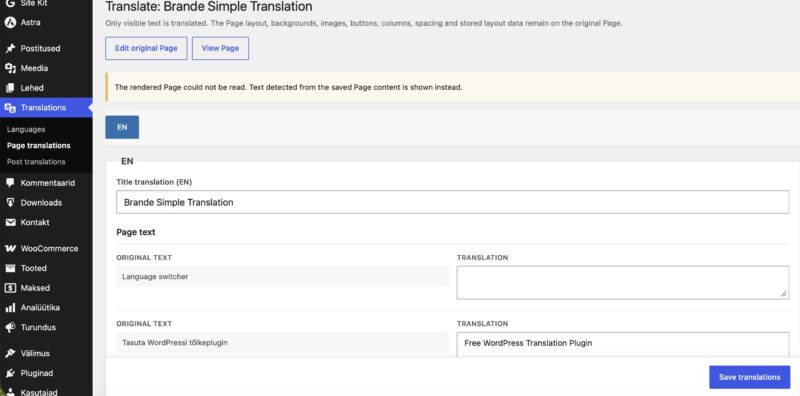Select the EN language tab
The width and height of the screenshot is (800, 396).
(x=122, y=128)
